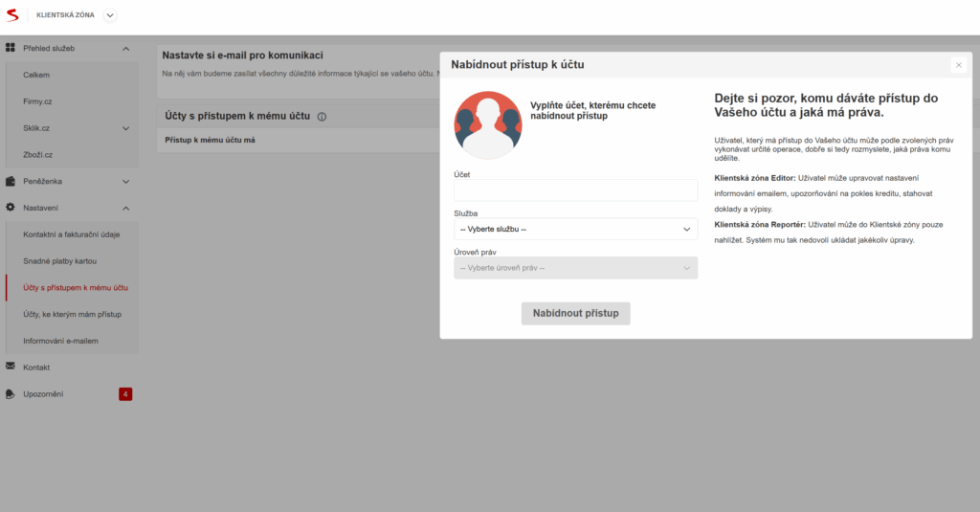This screenshot has width=980, height=512.
Task: Click the Kontakt envelope icon
Action: tap(11, 367)
